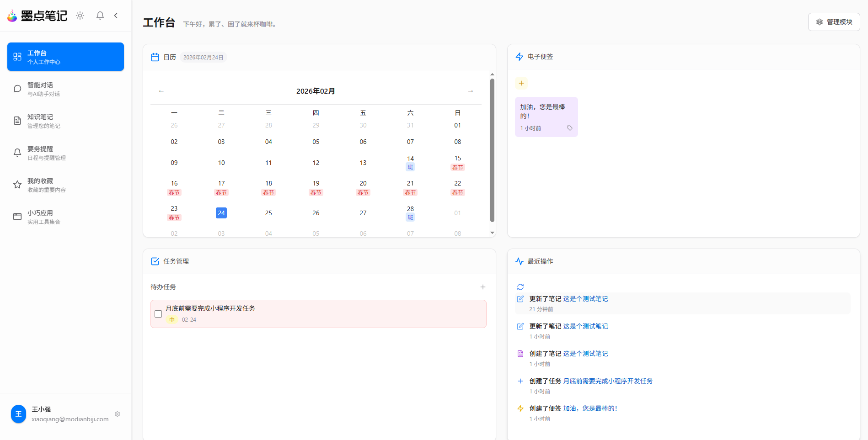Click user settings gear next to 王小强
The height and width of the screenshot is (440, 868).
[118, 414]
